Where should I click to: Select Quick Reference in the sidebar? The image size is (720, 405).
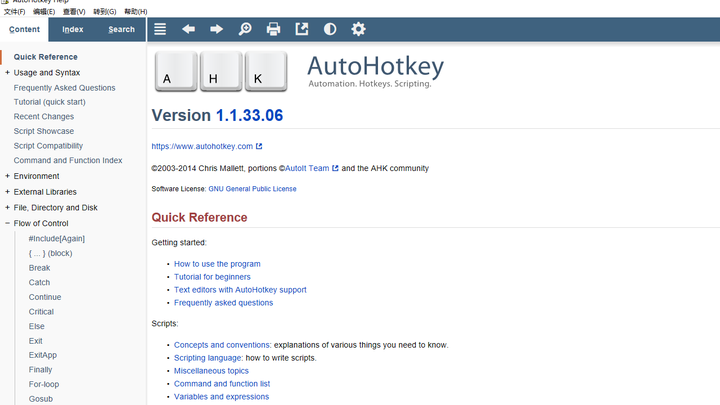[x=45, y=57]
